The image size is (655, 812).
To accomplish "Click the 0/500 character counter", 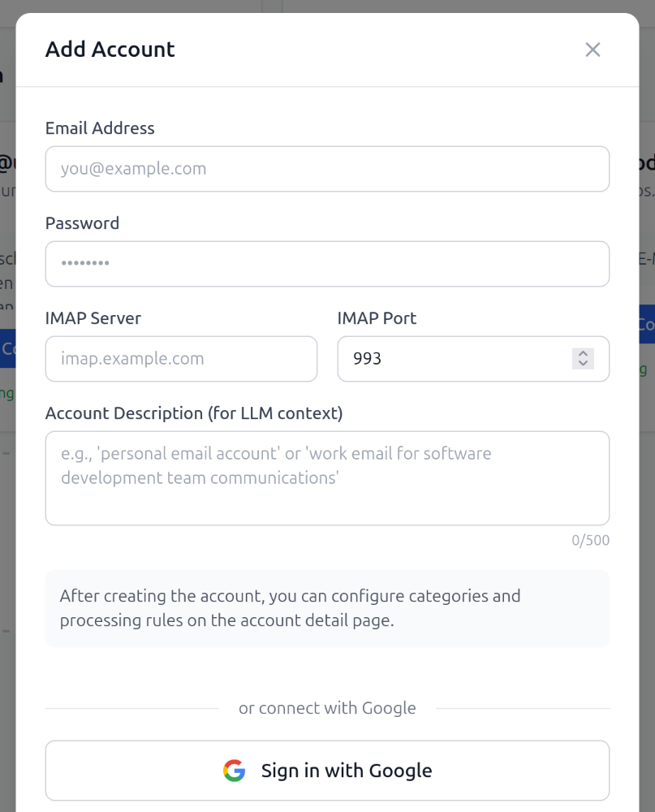I will click(x=591, y=540).
